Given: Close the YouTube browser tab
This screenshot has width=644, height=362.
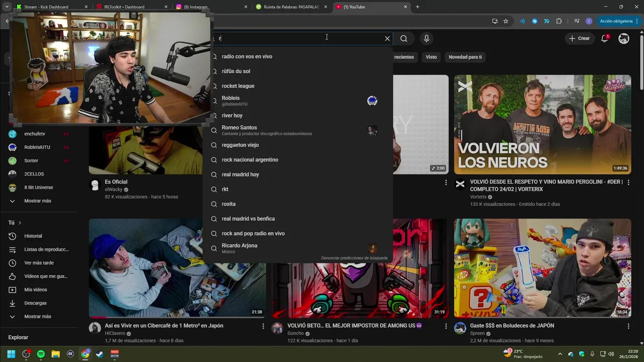Looking at the screenshot, I should point(406,7).
